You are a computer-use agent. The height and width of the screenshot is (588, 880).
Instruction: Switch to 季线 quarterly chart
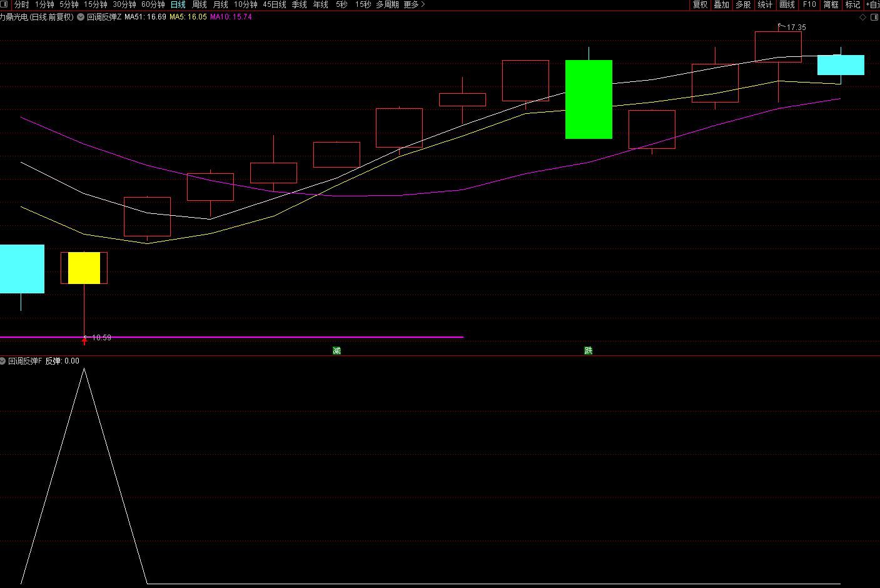click(x=300, y=4)
